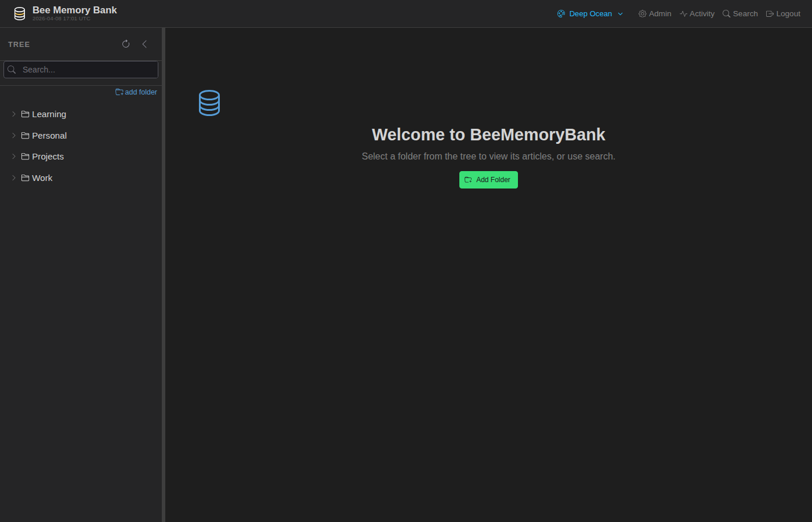Click the palette icon beside Deep Ocean

pos(561,14)
